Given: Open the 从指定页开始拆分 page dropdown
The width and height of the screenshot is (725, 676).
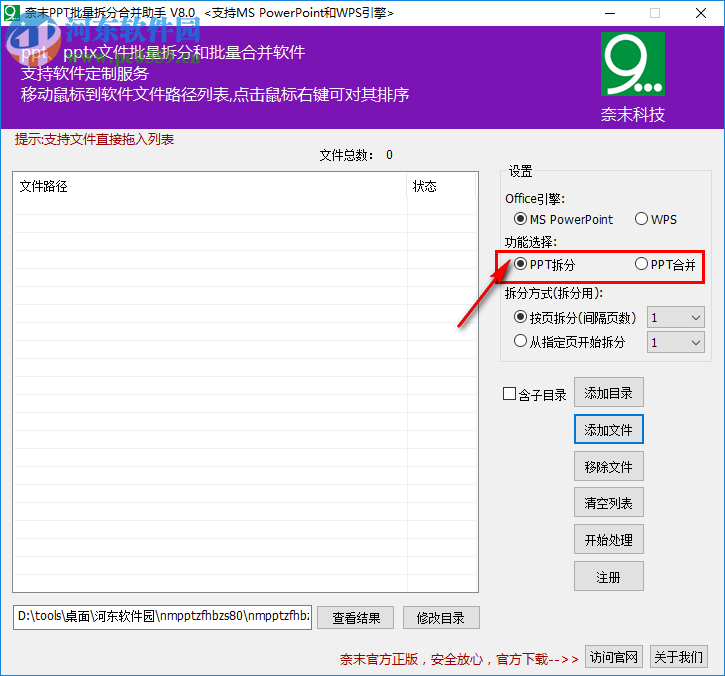Looking at the screenshot, I should point(676,343).
